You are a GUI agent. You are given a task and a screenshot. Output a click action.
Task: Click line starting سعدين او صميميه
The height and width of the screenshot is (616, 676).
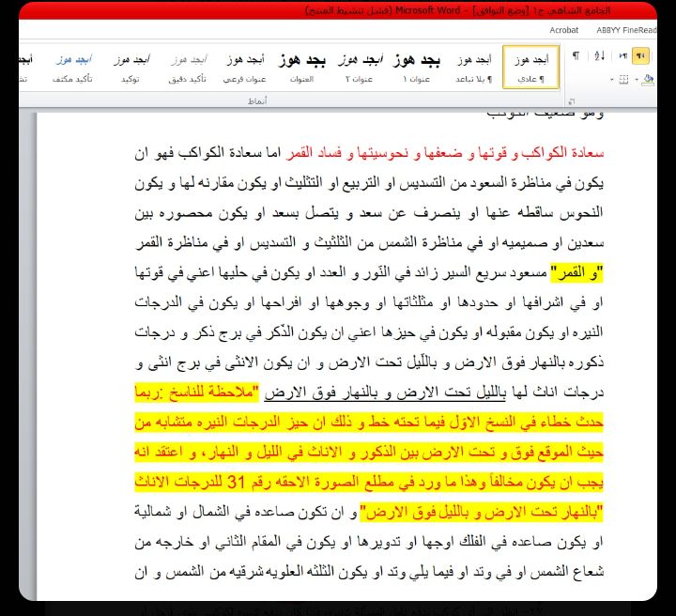click(x=369, y=243)
